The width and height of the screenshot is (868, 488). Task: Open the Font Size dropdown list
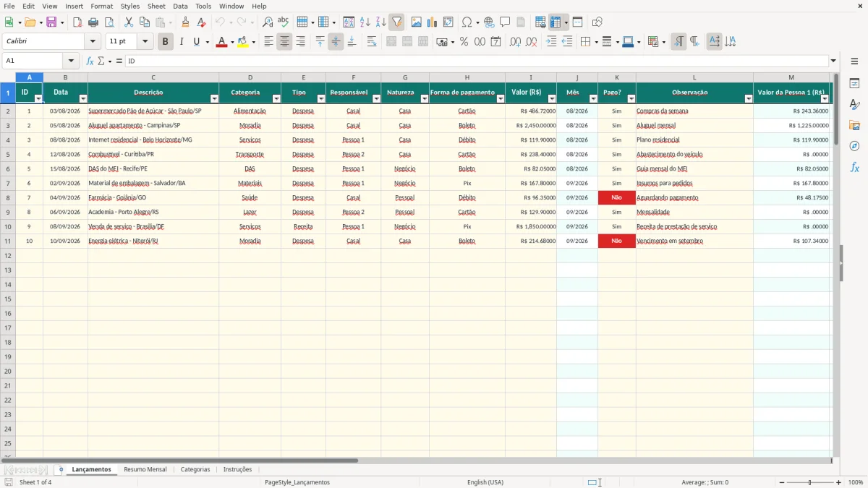tap(145, 42)
